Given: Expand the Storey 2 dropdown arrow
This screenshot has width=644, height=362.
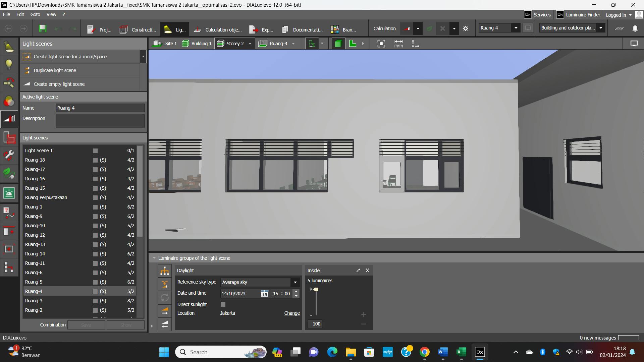Looking at the screenshot, I should 250,44.
